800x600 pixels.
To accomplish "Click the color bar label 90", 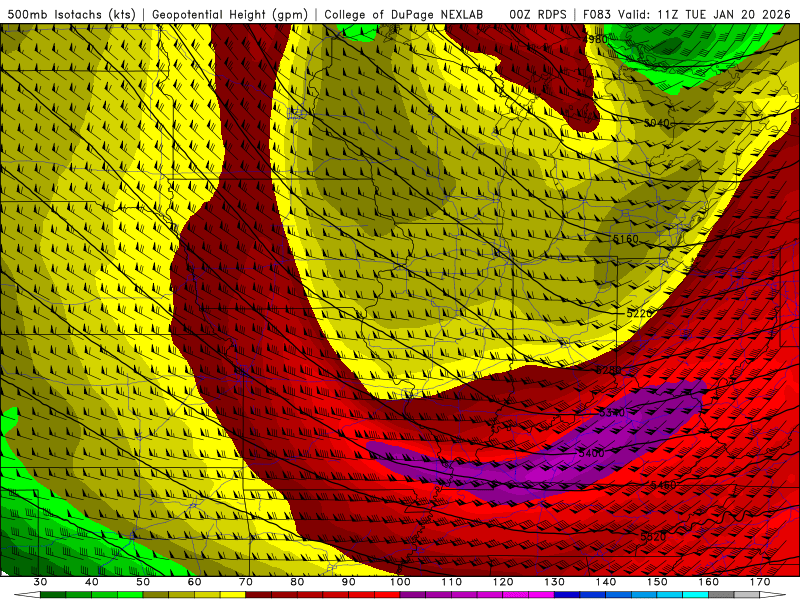I will 349,582.
